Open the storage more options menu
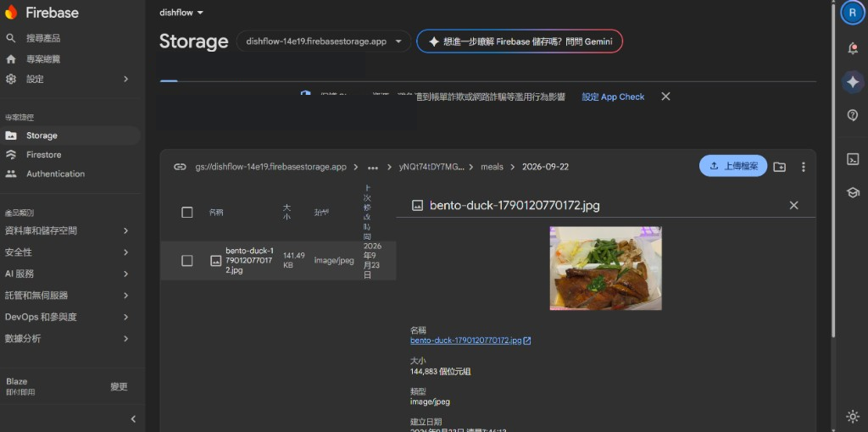 pos(804,167)
